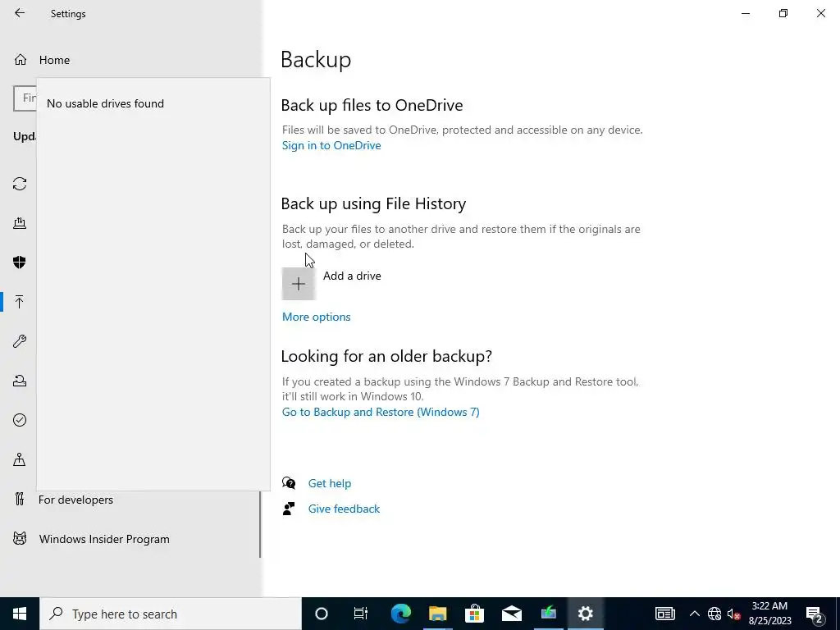Click the Add a drive label
This screenshot has width=840, height=630.
point(352,276)
